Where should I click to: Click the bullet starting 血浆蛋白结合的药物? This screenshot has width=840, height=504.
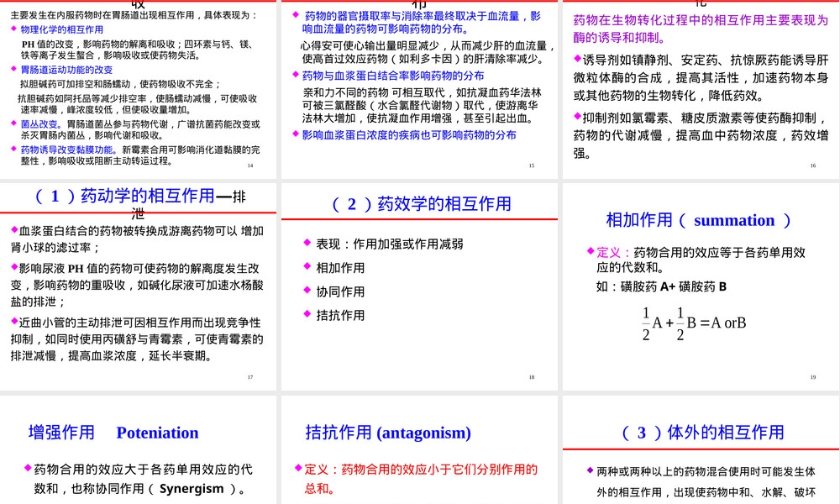[x=137, y=239]
